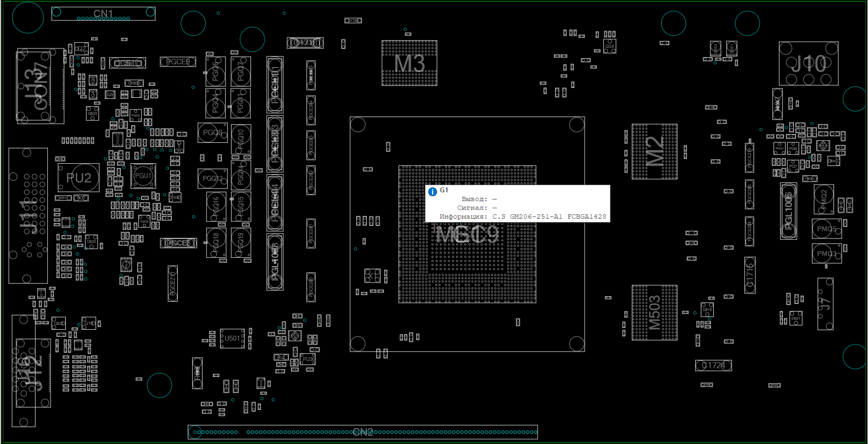Select the M503 memory chip

[654, 313]
